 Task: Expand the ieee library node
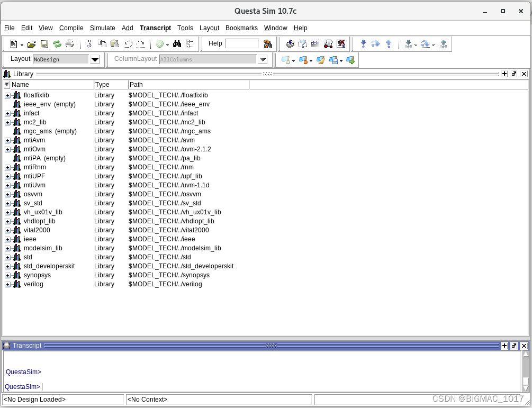(7, 239)
